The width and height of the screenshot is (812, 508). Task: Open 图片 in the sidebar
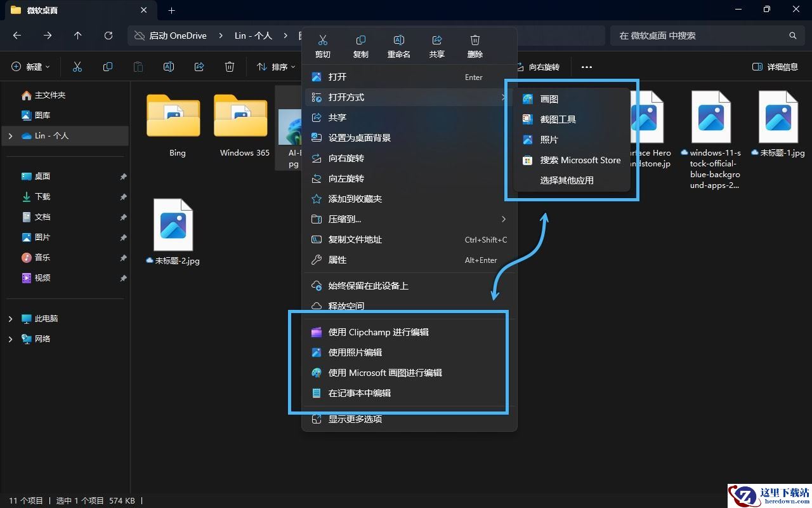tap(43, 237)
